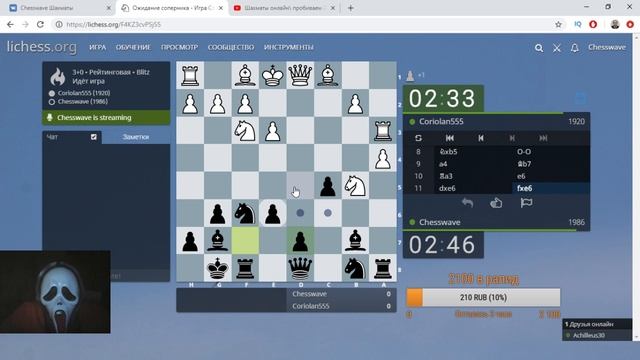The width and height of the screenshot is (640, 360).
Task: Open challenges crossed-swords icon
Action: (x=557, y=48)
